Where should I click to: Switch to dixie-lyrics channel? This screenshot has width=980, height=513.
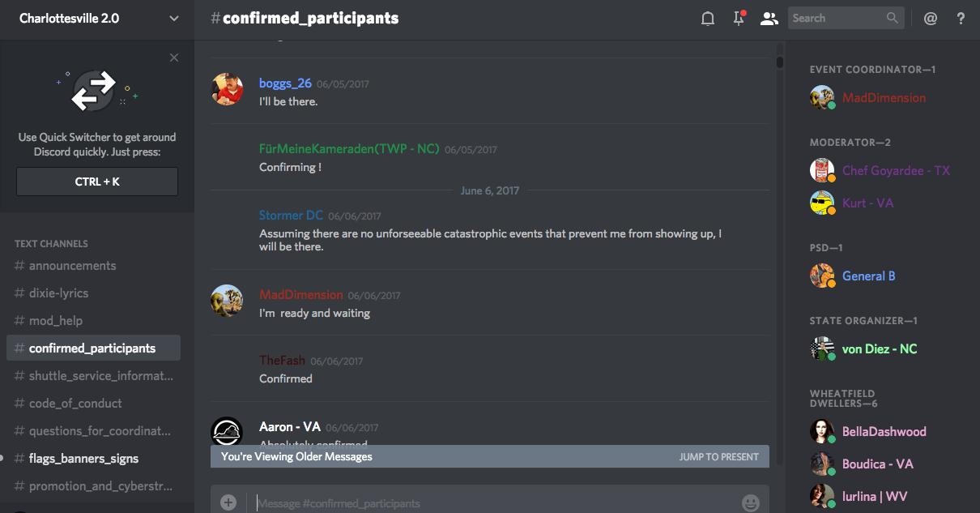(x=59, y=293)
